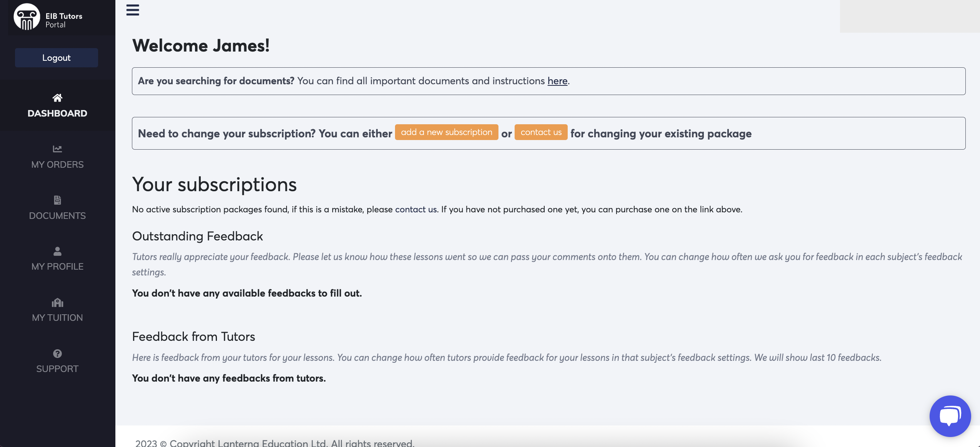Click the My Tuition school icon

pyautogui.click(x=57, y=303)
